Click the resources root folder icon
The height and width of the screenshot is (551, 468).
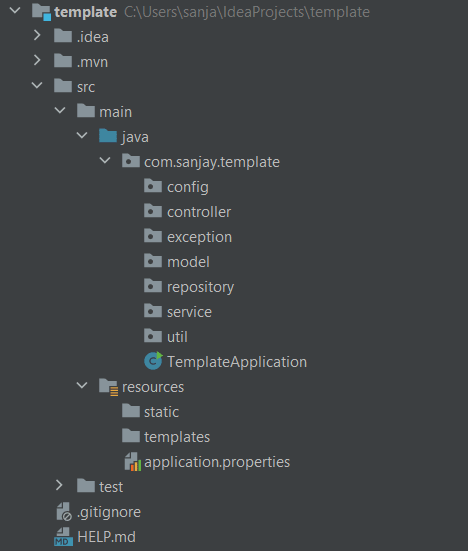tap(109, 387)
